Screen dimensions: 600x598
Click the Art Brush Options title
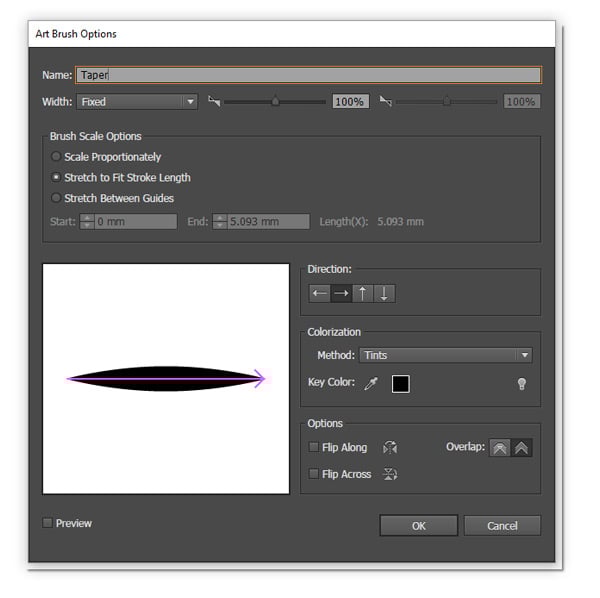pyautogui.click(x=76, y=34)
